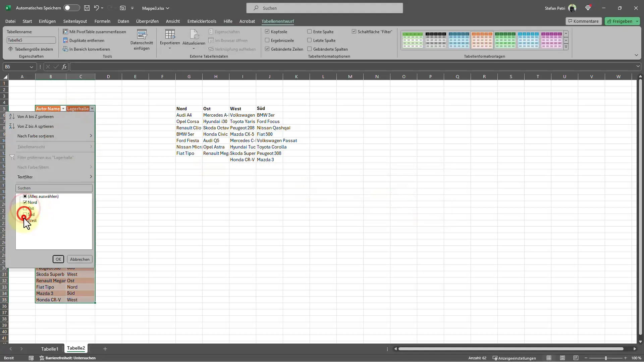Insert slicer (Datenschnitt einfügen)
Screen dimensions: 644x362
click(142, 40)
